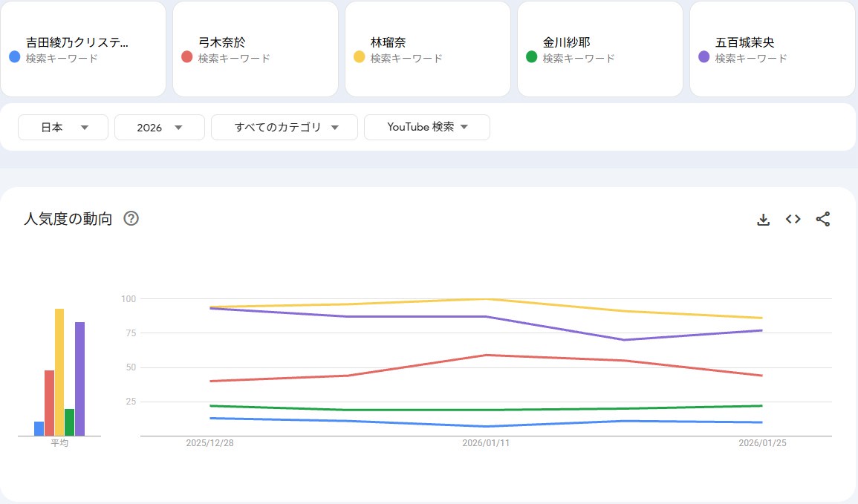Click the embed code icon
Image resolution: width=858 pixels, height=504 pixels.
(x=793, y=220)
